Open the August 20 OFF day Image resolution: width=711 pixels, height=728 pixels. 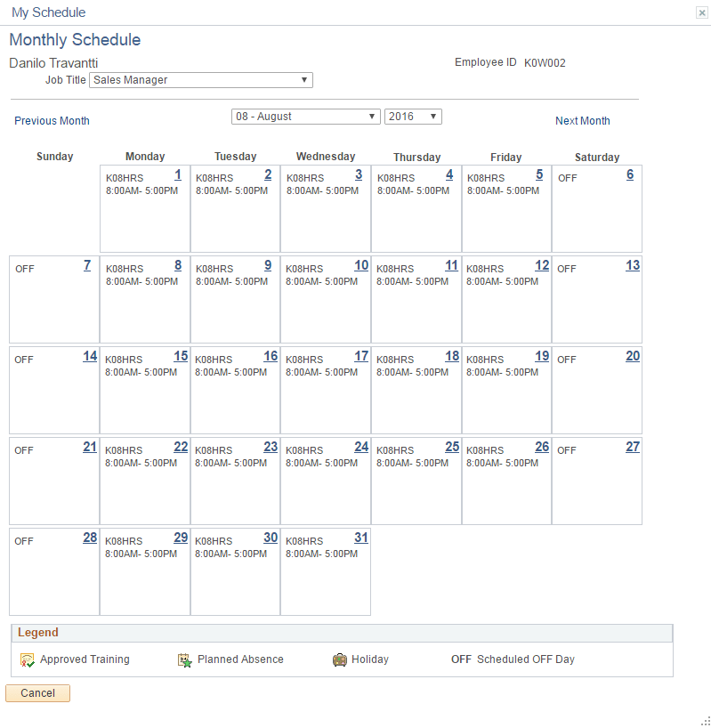[632, 356]
